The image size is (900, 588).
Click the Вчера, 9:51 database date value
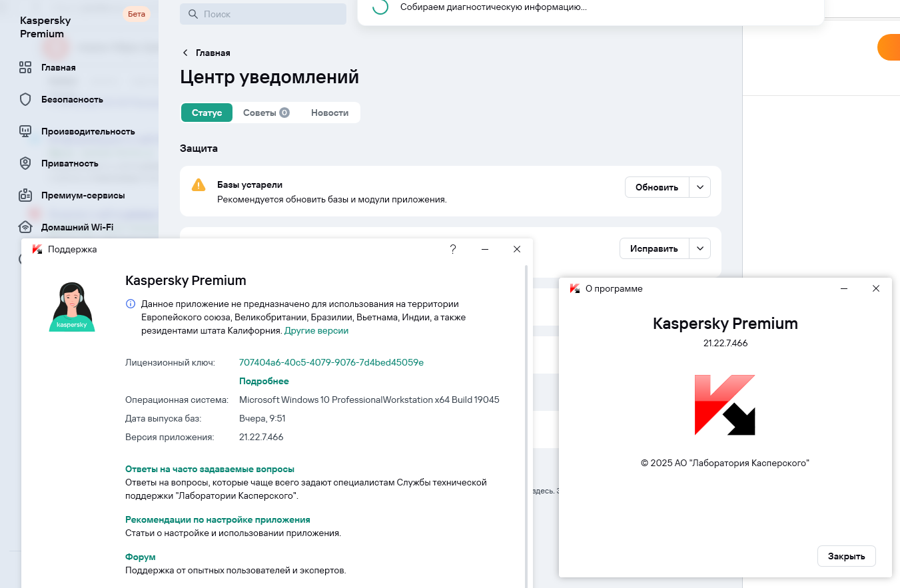[x=262, y=418]
